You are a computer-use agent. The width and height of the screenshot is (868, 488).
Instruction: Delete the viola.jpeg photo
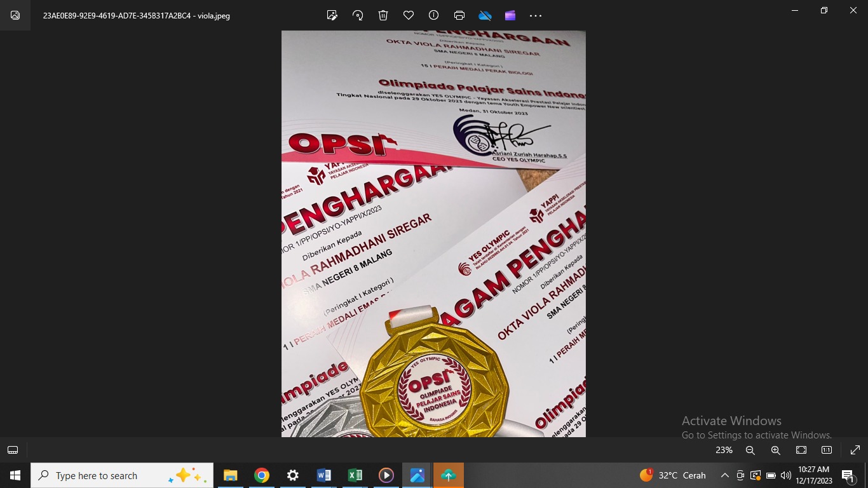(x=383, y=15)
